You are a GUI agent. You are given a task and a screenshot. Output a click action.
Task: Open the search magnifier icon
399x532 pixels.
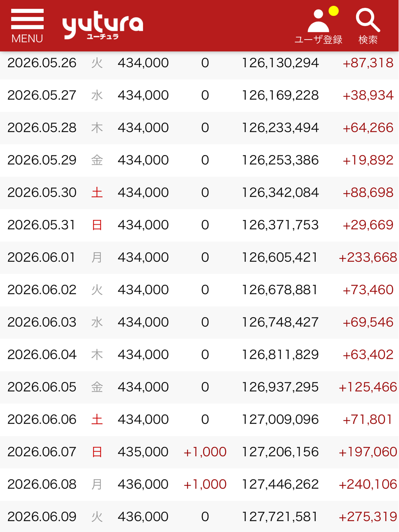coord(368,20)
